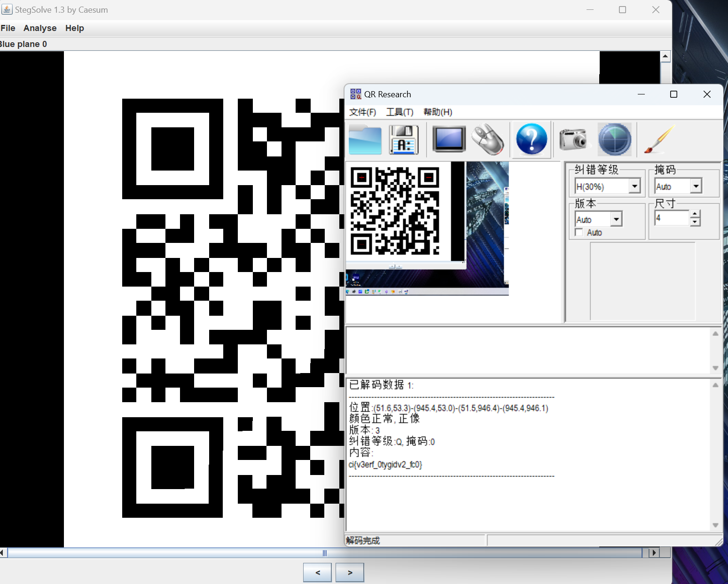Toggle the Auto checkbox under 版本

point(579,233)
